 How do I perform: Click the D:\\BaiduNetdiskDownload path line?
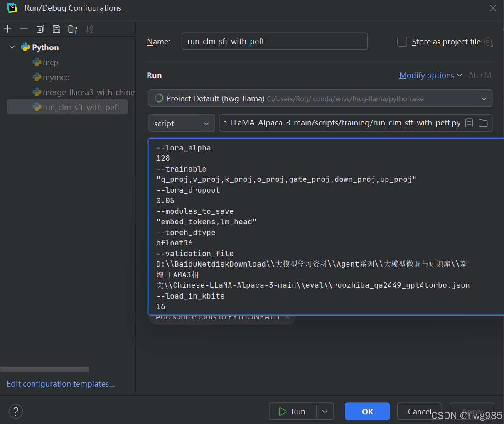312,264
